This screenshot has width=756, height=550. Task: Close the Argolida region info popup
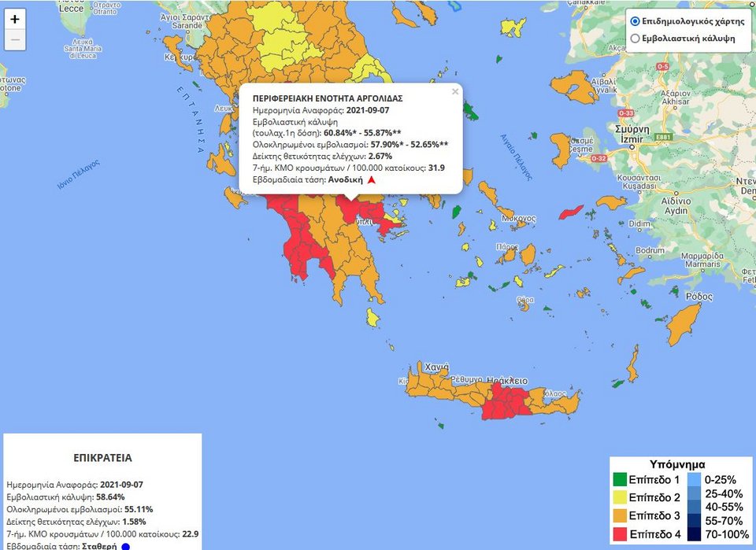point(454,91)
